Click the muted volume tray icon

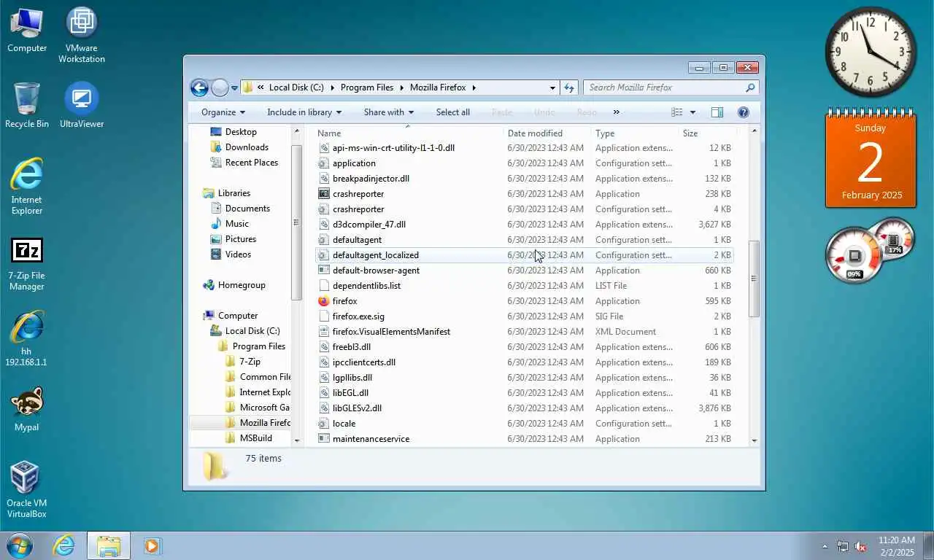click(x=860, y=546)
